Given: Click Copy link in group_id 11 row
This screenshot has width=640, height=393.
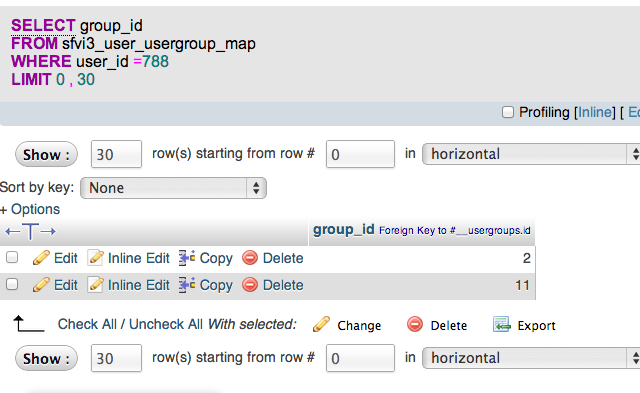Looking at the screenshot, I should 216,285.
